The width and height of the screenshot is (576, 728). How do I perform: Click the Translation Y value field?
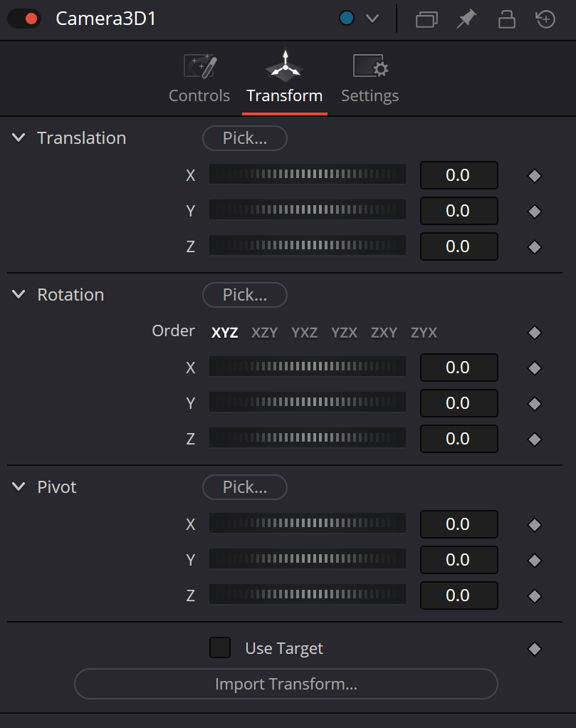click(459, 211)
